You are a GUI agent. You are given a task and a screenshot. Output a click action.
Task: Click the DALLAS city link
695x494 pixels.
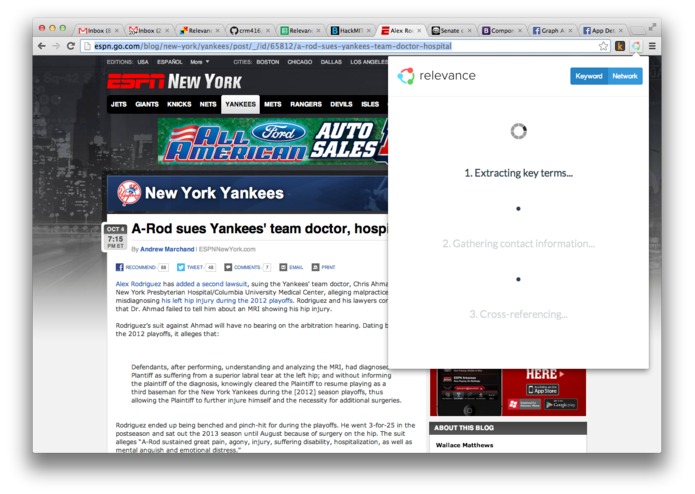coord(331,62)
